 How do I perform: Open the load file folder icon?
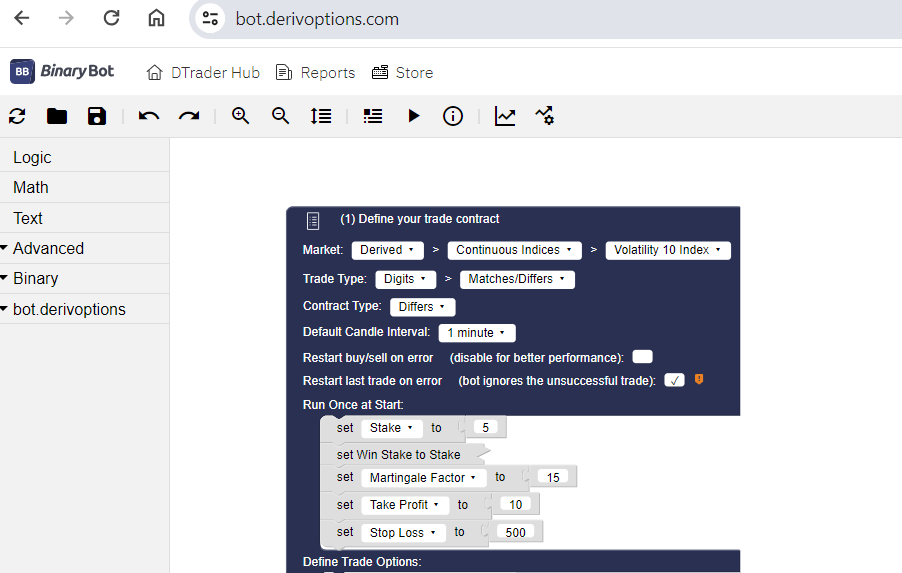(57, 116)
